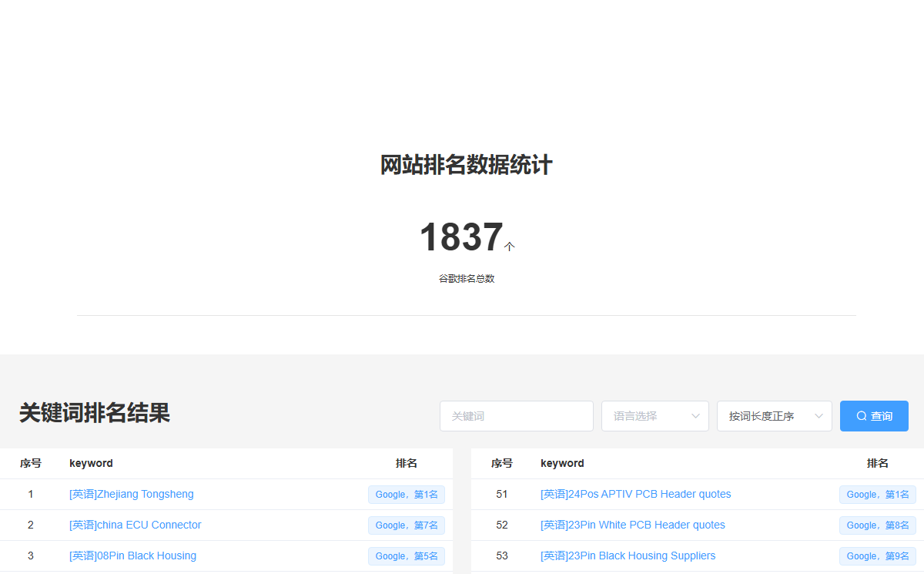Open the china ECU Connector keyword link
Viewport: 924px width, 574px height.
pyautogui.click(x=136, y=525)
